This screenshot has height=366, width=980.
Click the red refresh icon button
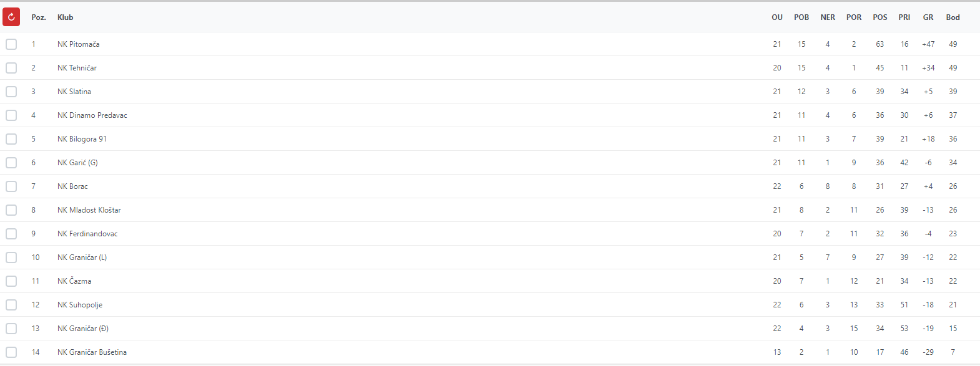point(11,17)
